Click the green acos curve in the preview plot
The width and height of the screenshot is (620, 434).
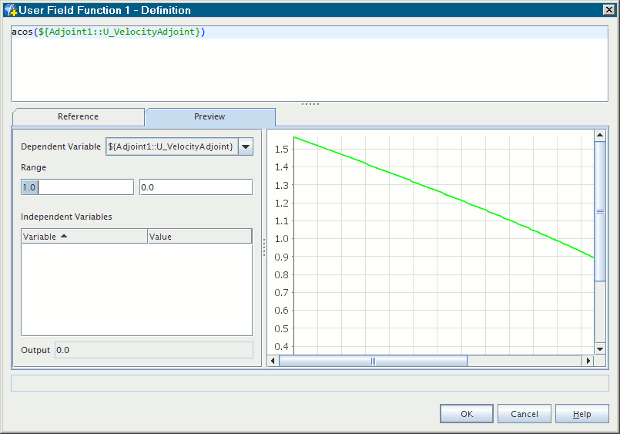(x=443, y=192)
